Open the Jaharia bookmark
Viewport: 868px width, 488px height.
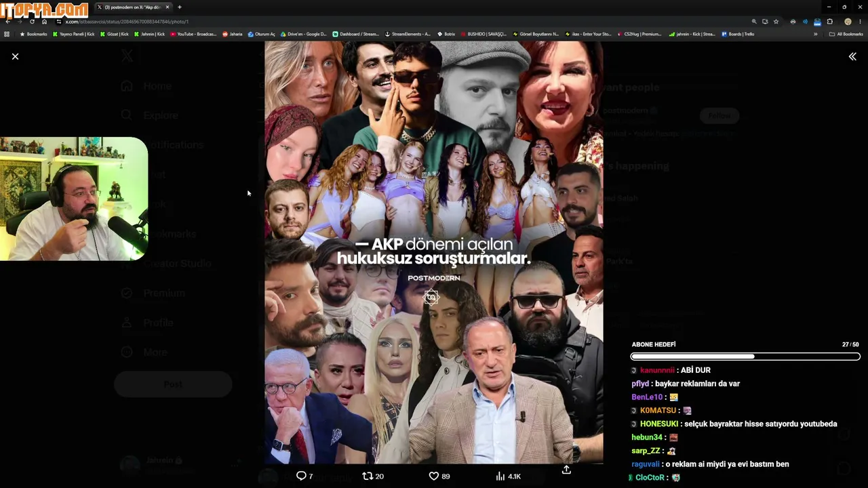[233, 34]
